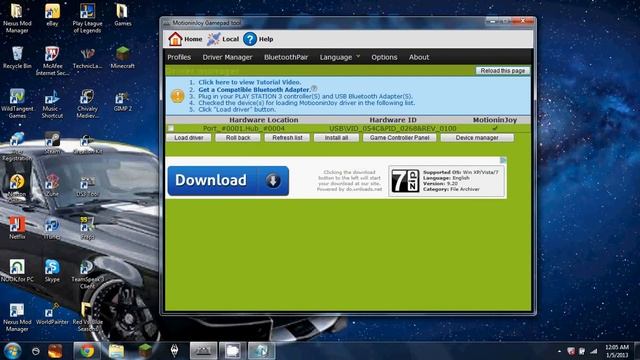Open the Minecraft icon in the taskbar
640x360 pixels.
[145, 351]
